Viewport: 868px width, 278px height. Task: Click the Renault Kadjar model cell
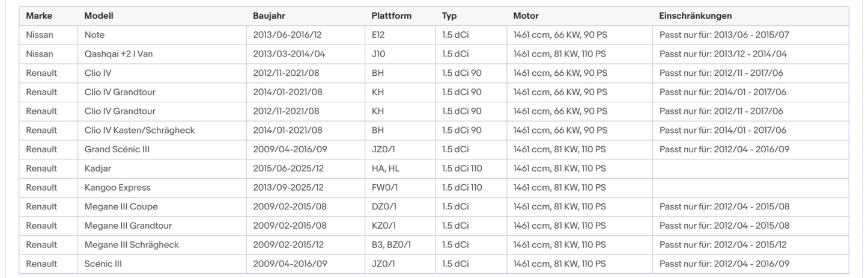pos(98,168)
